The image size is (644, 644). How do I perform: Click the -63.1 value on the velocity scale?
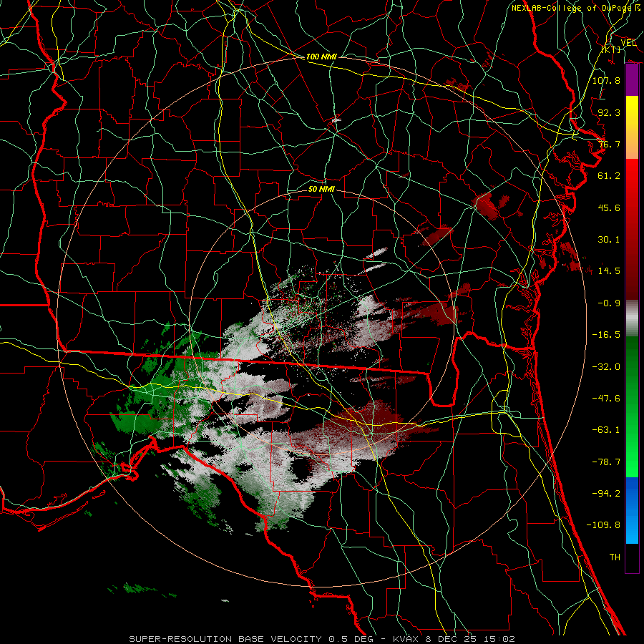[606, 430]
